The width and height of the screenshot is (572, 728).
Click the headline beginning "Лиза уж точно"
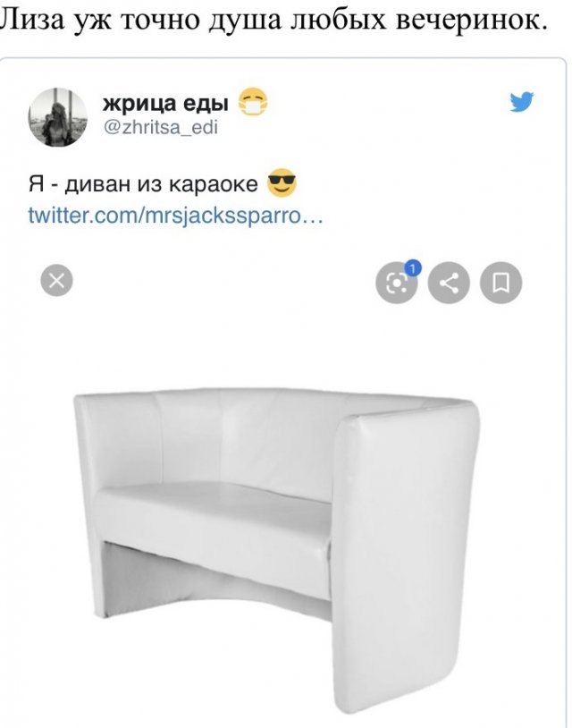point(273,21)
